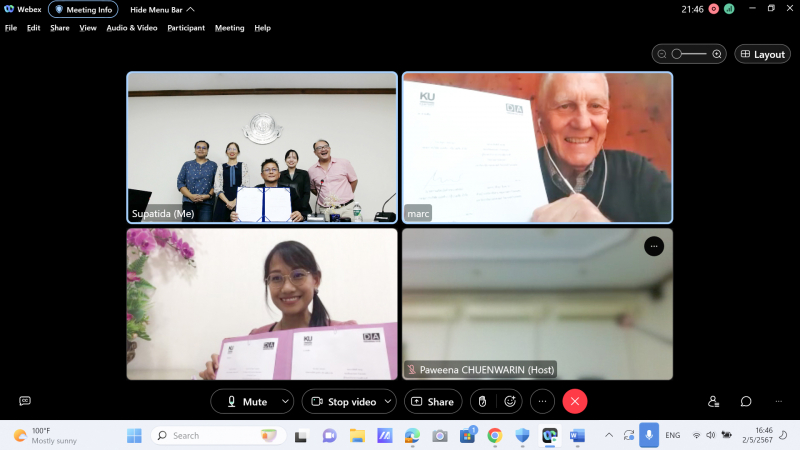Expand audio options arrow beside Mute
Viewport: 800px width, 450px height.
pyautogui.click(x=285, y=401)
